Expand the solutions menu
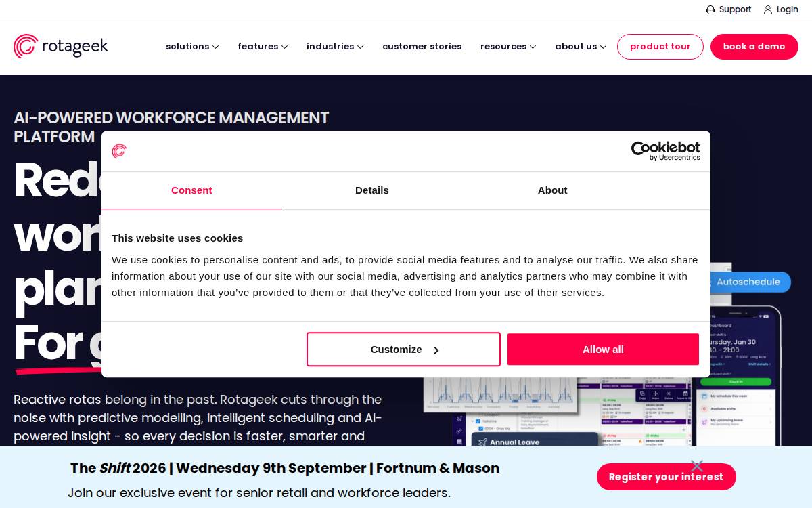 click(192, 47)
